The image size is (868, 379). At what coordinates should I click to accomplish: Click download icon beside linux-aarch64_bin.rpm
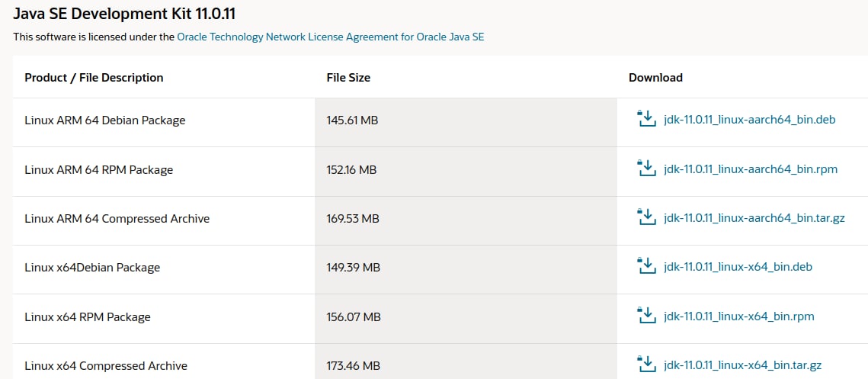pyautogui.click(x=646, y=169)
